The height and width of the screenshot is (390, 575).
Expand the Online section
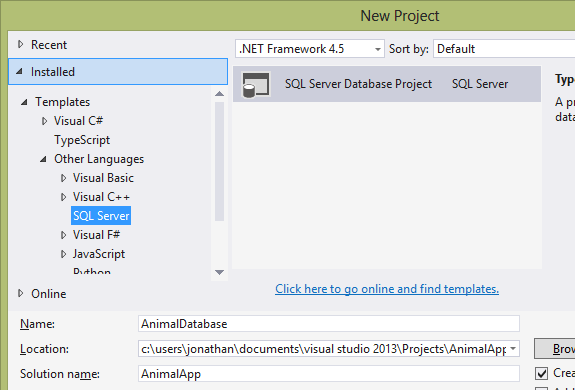pyautogui.click(x=21, y=293)
